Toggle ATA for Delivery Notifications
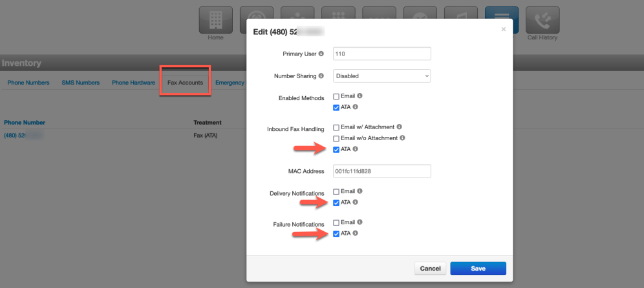The image size is (644, 288). [x=336, y=203]
